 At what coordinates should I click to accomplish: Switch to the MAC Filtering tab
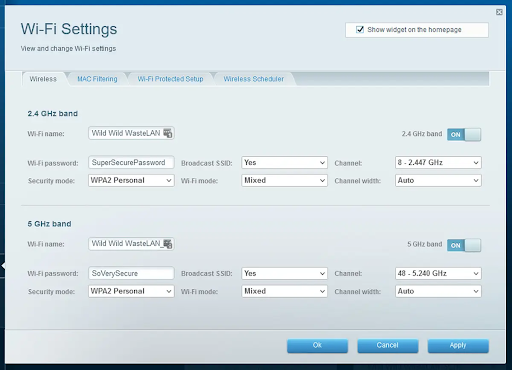[97, 79]
